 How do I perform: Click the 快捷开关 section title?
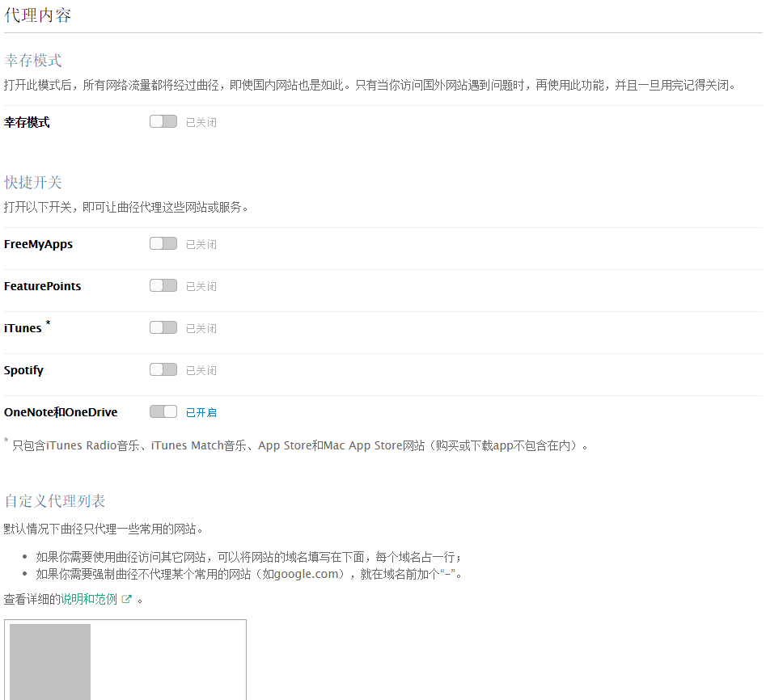point(32,182)
